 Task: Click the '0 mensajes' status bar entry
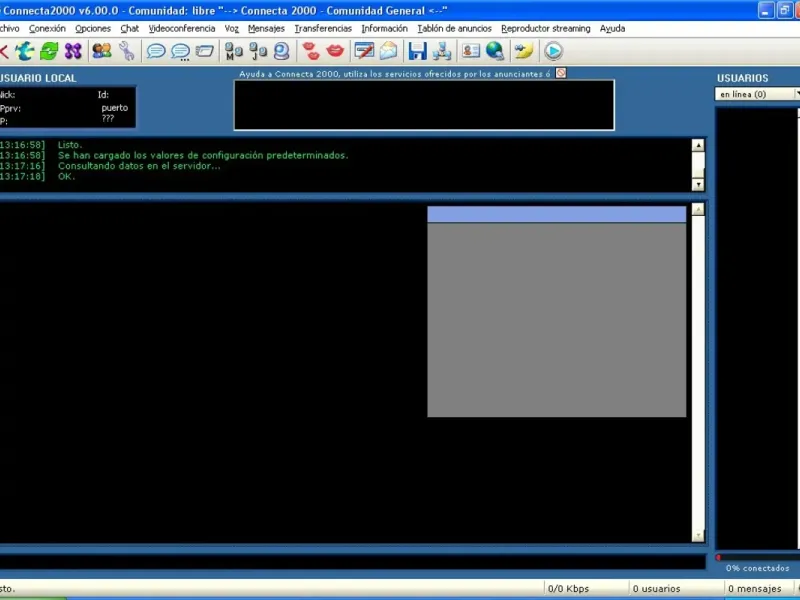754,589
